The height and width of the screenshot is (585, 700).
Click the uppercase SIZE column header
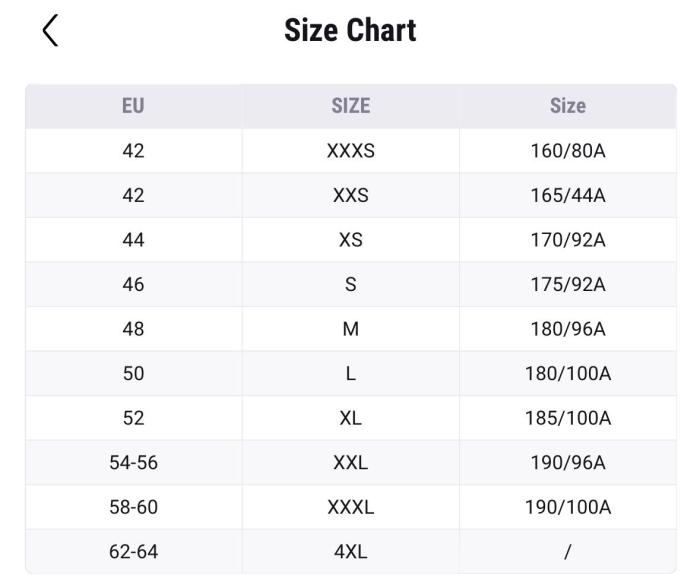[x=350, y=106]
